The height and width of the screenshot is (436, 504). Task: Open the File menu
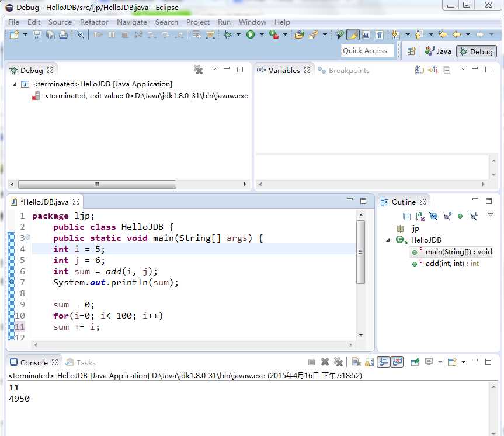13,22
